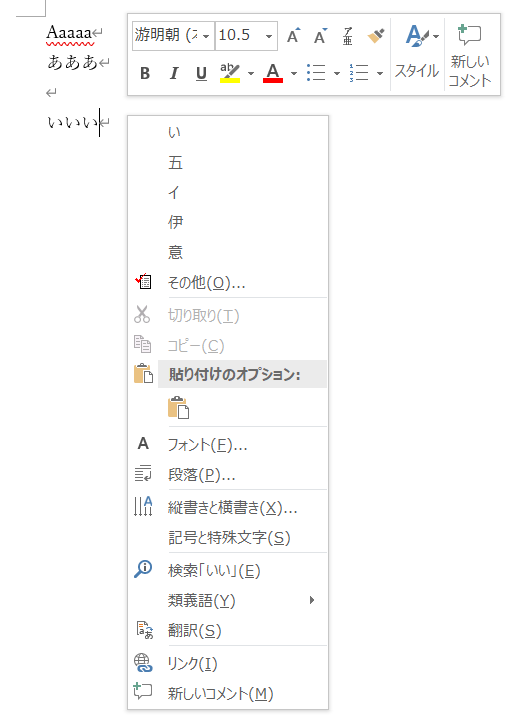Viewport: 528px width, 720px height.
Task: Toggle Underline formatting button
Action: 201,73
